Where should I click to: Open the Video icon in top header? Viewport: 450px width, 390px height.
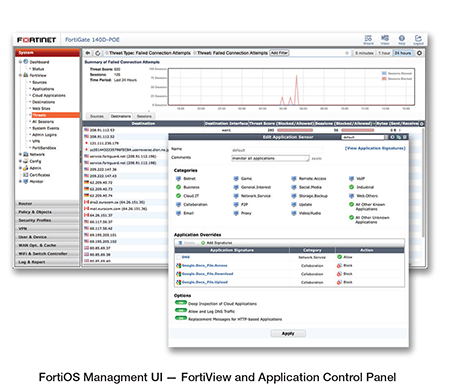click(x=385, y=39)
